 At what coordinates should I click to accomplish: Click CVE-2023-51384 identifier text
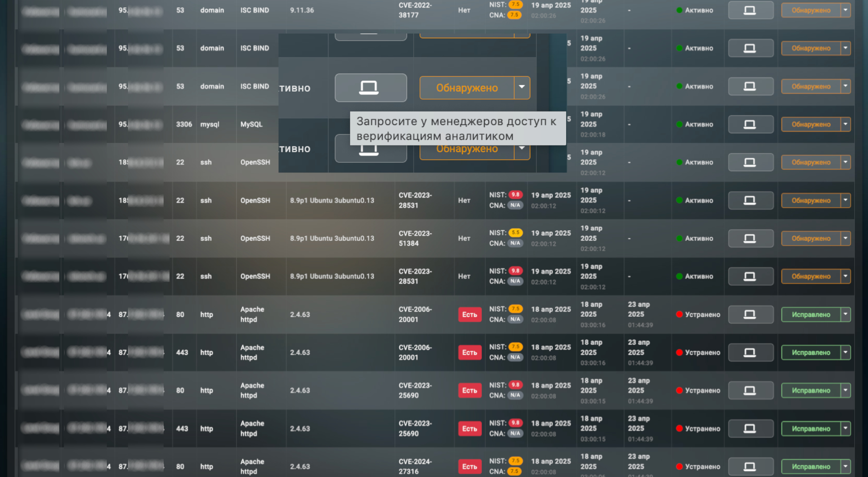point(415,238)
